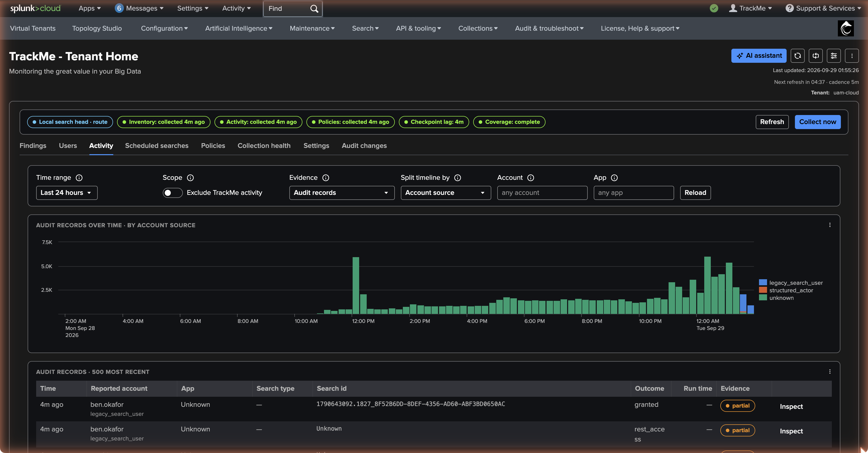Screen dimensions: 868x453
Task: Open the Audit records evidence dropdown
Action: tap(342, 193)
